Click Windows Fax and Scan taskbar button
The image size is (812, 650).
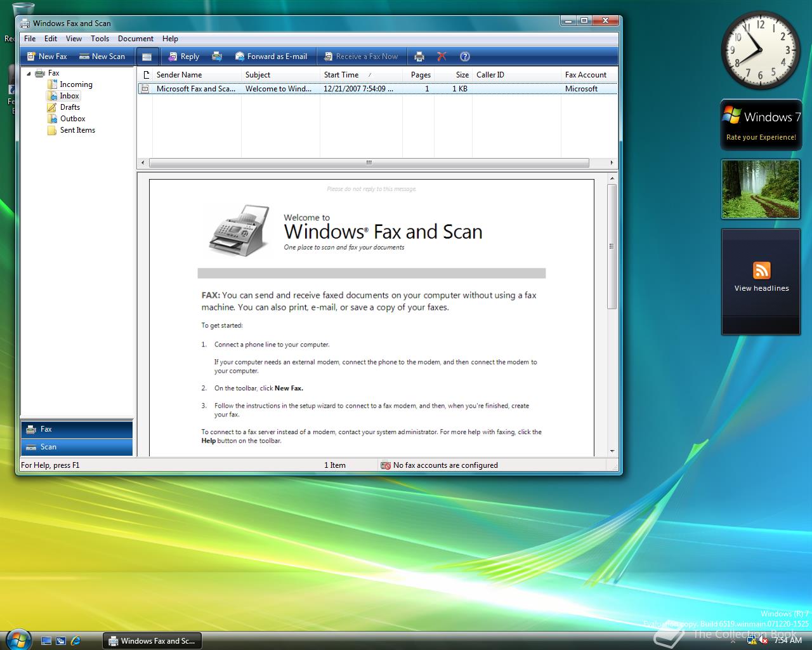152,641
